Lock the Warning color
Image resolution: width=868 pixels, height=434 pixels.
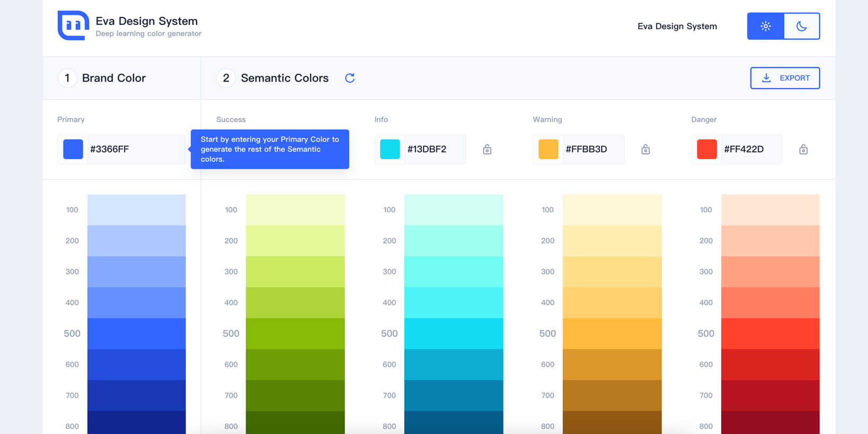[x=645, y=150]
